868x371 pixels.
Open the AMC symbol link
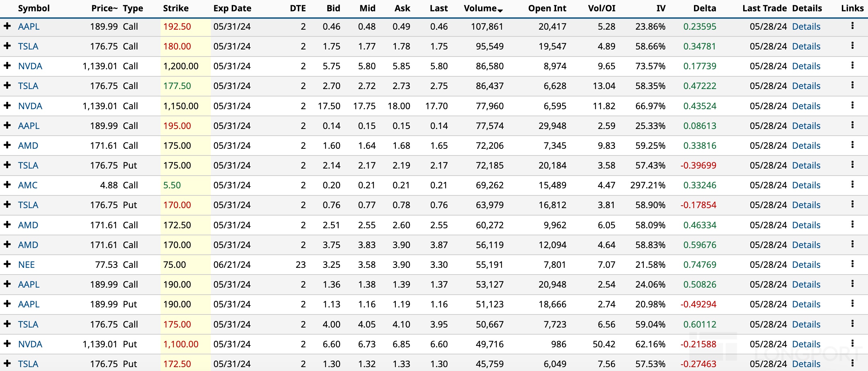click(28, 185)
